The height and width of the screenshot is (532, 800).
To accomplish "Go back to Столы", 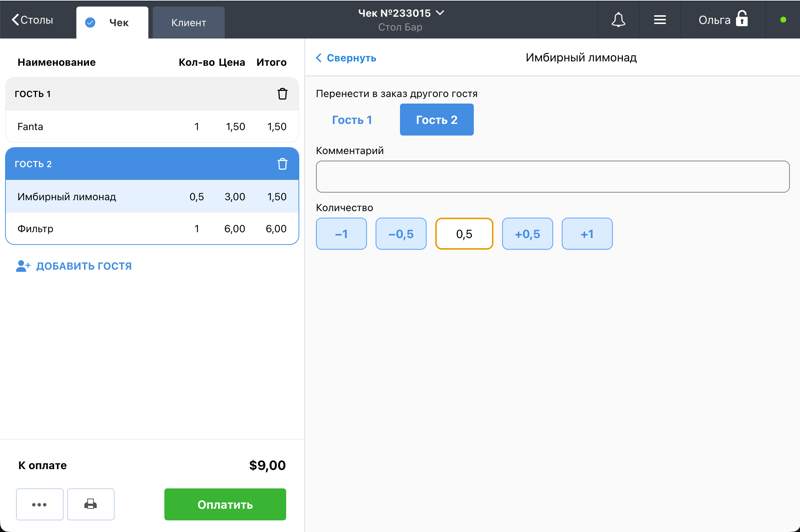I will tap(32, 20).
